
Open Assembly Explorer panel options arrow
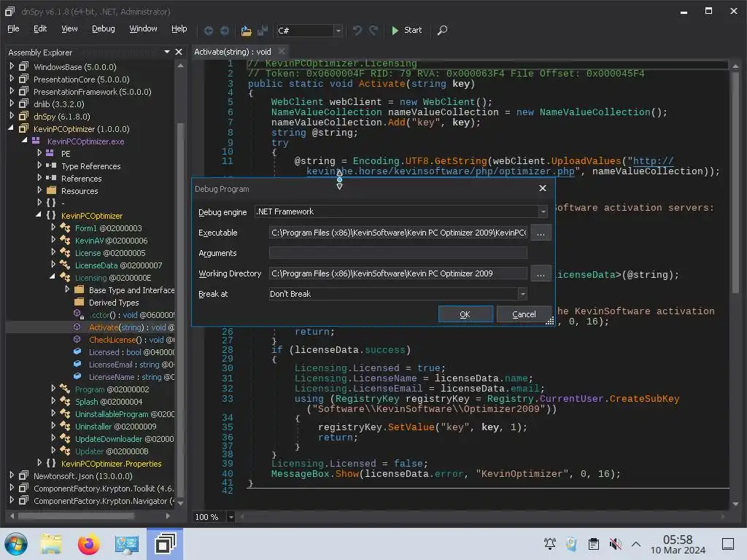pyautogui.click(x=167, y=52)
